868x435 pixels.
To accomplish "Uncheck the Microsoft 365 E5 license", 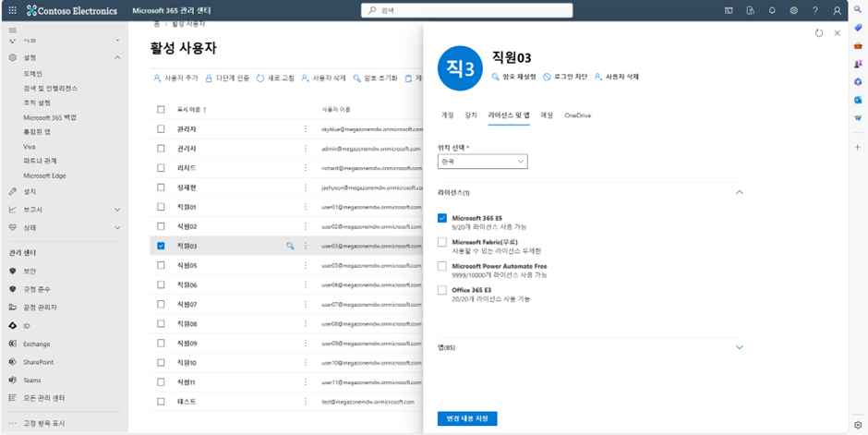I will click(441, 218).
